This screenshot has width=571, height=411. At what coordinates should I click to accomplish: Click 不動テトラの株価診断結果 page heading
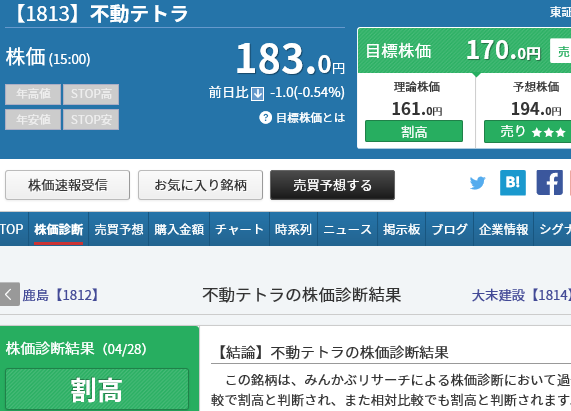click(302, 295)
